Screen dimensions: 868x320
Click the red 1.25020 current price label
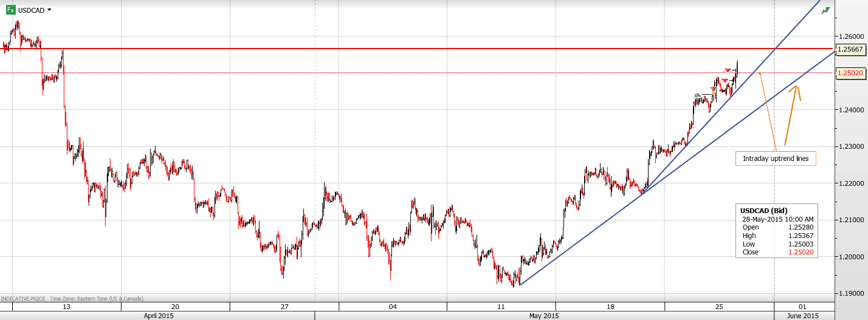[850, 73]
